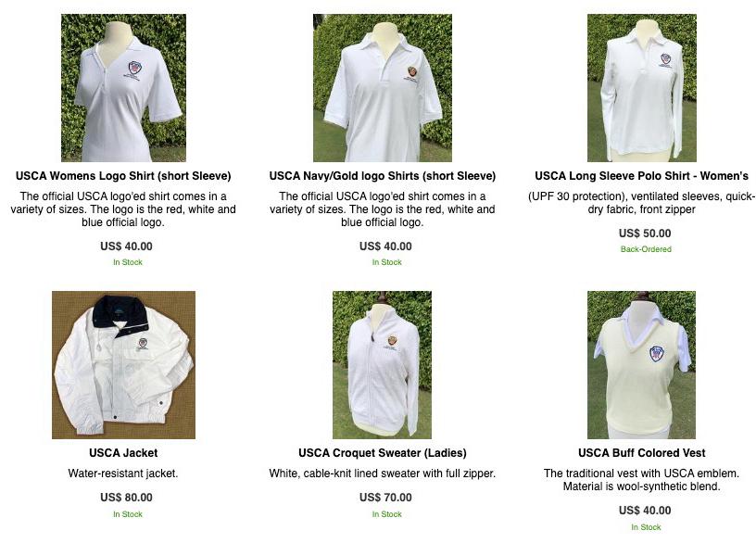This screenshot has height=543, width=756.
Task: Click the cable-knit sweater description text
Action: point(383,474)
